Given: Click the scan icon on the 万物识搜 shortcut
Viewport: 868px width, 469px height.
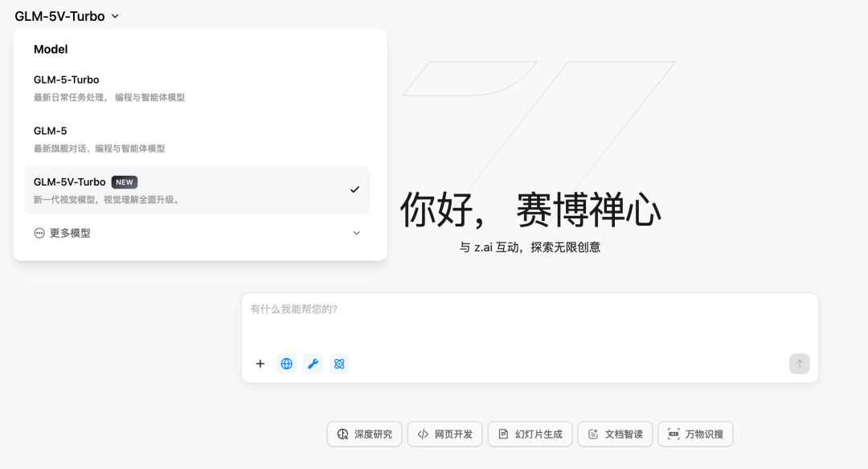Looking at the screenshot, I should [x=674, y=434].
